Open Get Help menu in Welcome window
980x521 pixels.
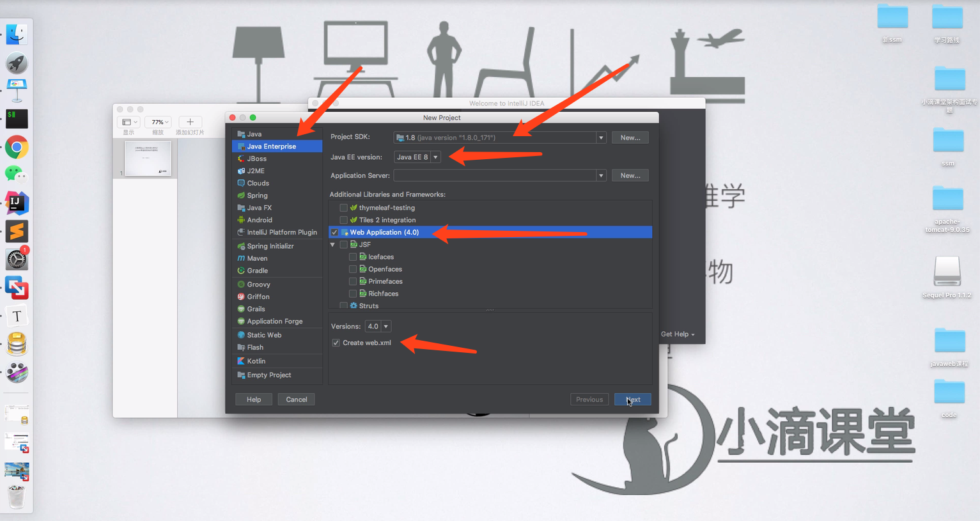click(678, 334)
